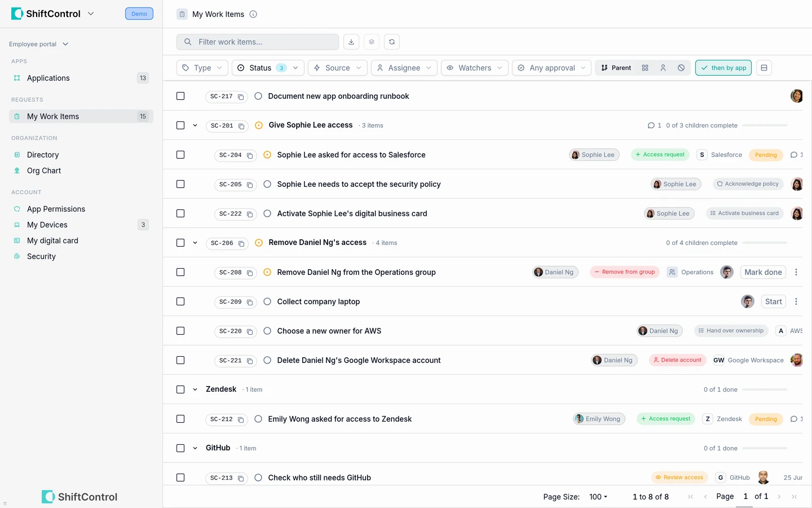This screenshot has height=508, width=812.
Task: Click the Filter work items search field
Action: (x=258, y=42)
